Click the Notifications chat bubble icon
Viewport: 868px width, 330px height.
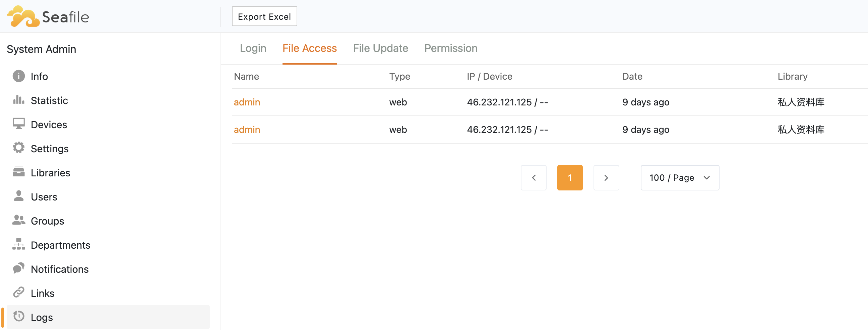coord(18,268)
